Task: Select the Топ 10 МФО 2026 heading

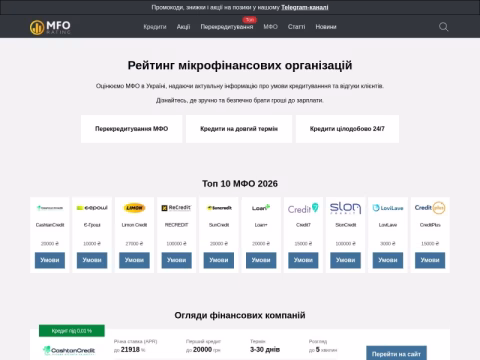Action: coord(240,184)
